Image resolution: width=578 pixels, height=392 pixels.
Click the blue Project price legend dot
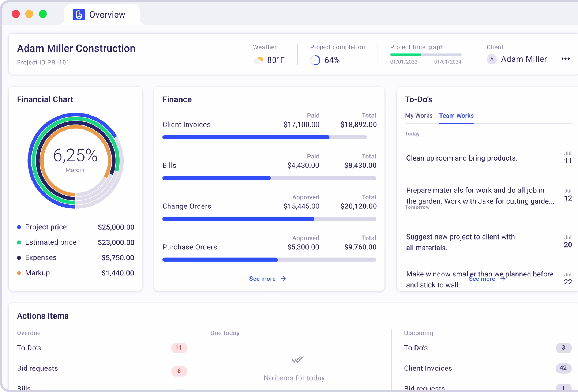pos(19,227)
